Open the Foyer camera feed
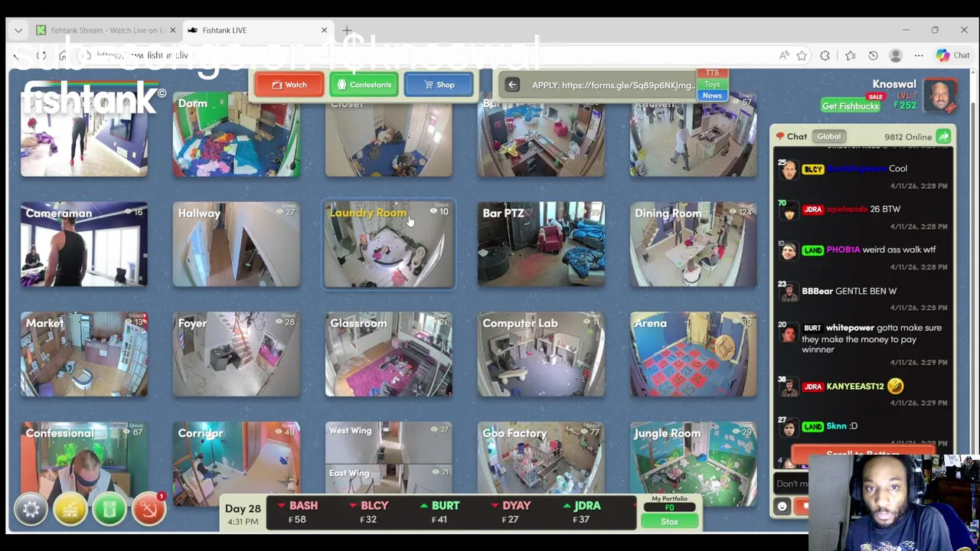The image size is (980, 551). click(x=237, y=354)
